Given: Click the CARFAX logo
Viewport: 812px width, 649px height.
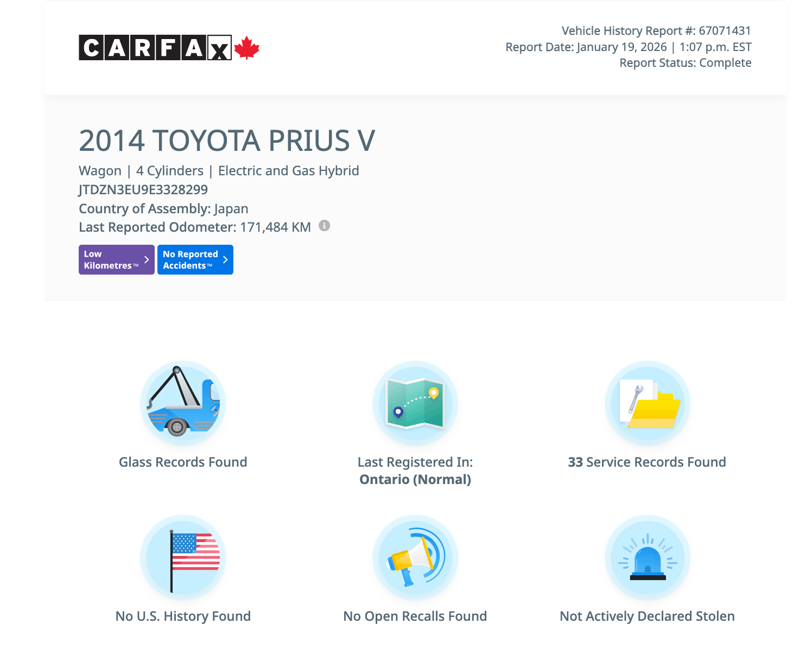Looking at the screenshot, I should point(155,48).
